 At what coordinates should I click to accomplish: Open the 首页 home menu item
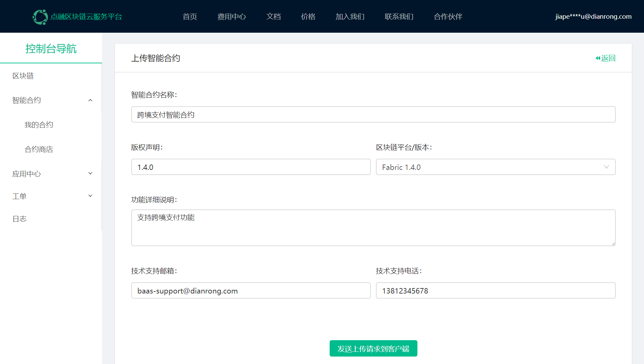(190, 16)
